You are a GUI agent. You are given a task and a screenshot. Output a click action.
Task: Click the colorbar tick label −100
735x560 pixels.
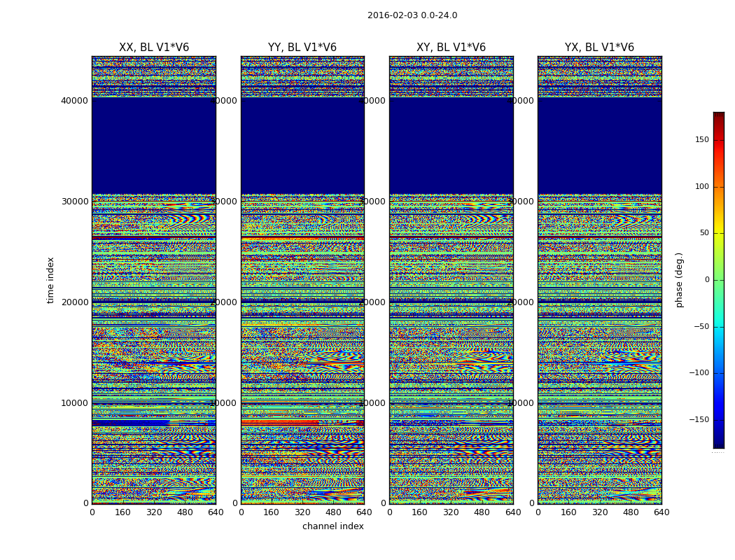698,373
